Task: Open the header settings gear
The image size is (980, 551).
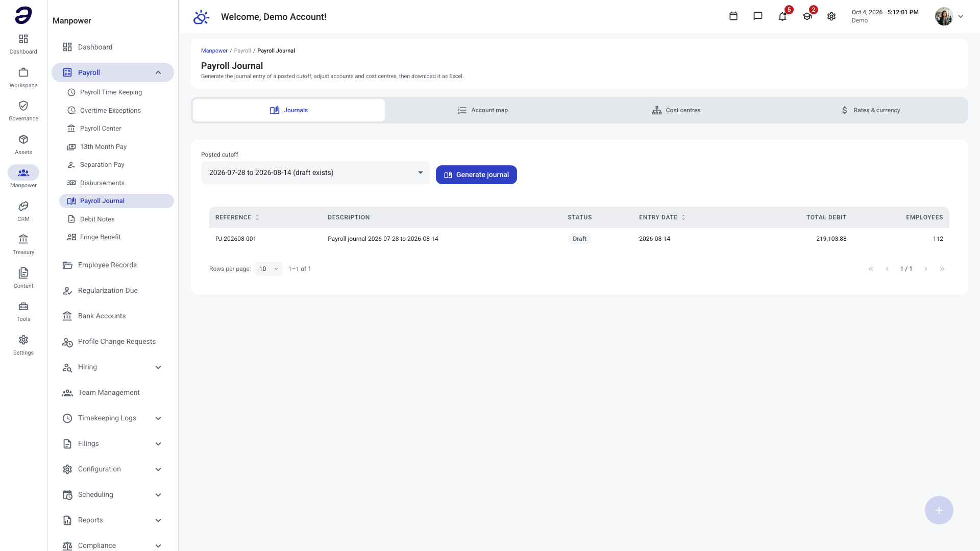Action: coord(831,16)
